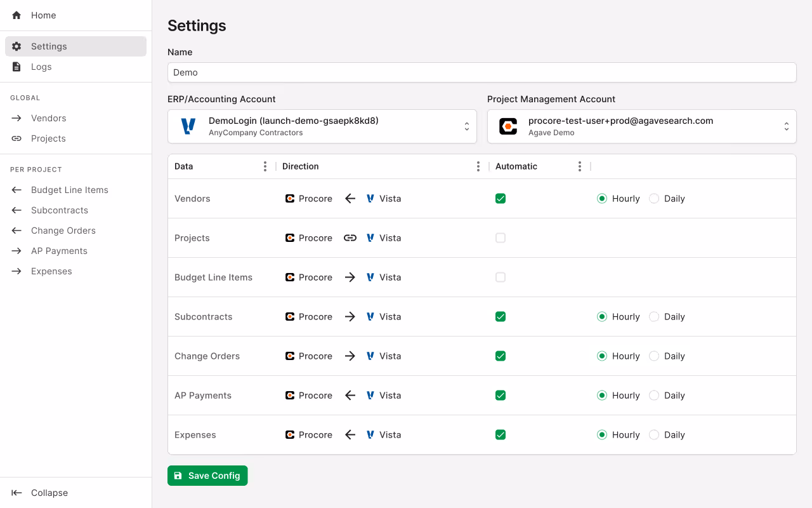Click the direction arrow in Expenses row
The height and width of the screenshot is (508, 812).
click(350, 435)
